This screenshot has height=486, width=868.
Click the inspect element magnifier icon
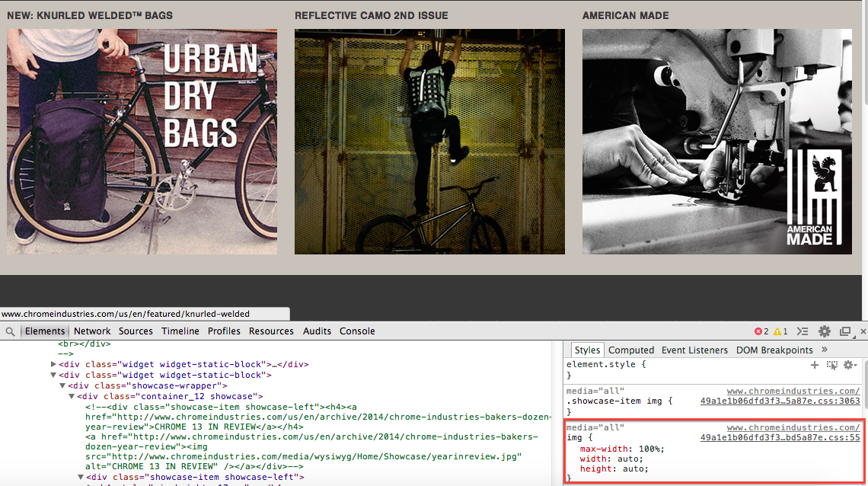tap(10, 331)
